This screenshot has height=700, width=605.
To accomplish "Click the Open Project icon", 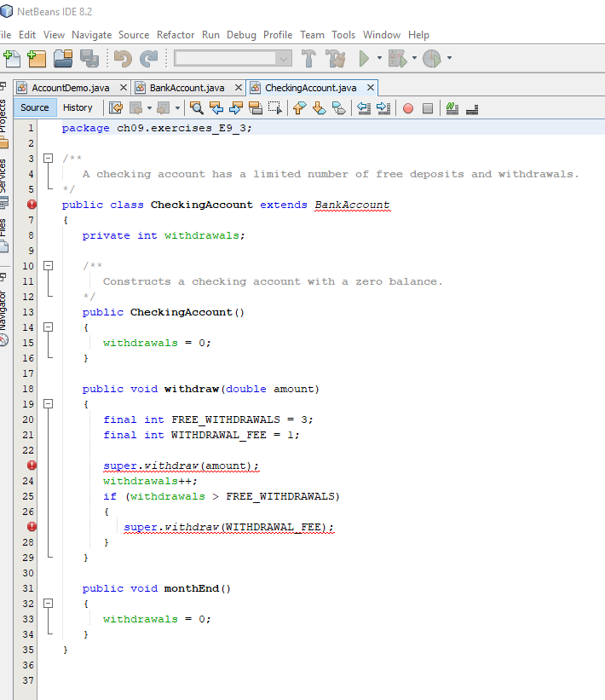I will (63, 59).
